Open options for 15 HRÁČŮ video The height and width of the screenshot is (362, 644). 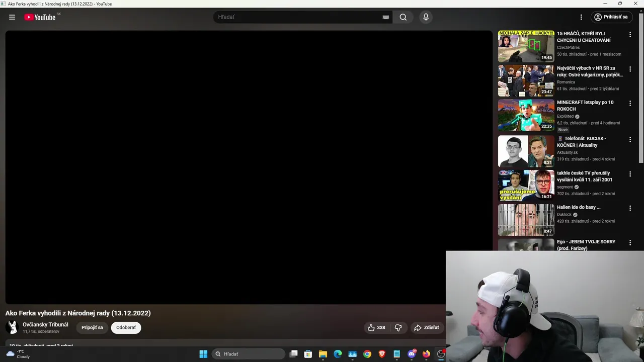(x=630, y=35)
